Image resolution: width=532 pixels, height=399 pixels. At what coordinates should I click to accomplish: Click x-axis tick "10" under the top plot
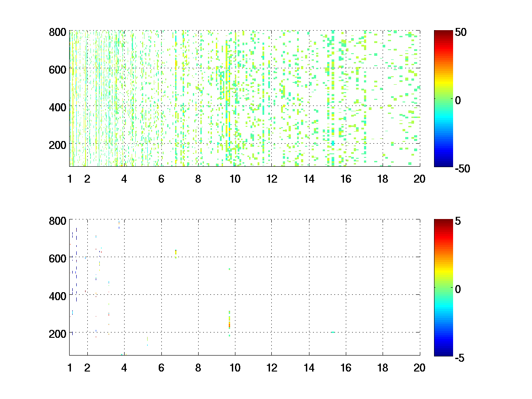(x=235, y=179)
